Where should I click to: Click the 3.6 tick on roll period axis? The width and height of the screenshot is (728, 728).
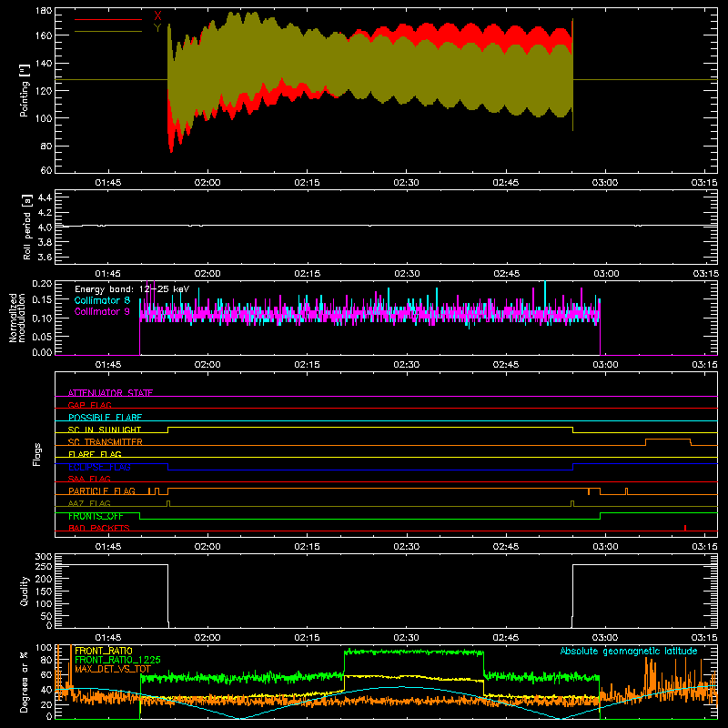[45, 257]
